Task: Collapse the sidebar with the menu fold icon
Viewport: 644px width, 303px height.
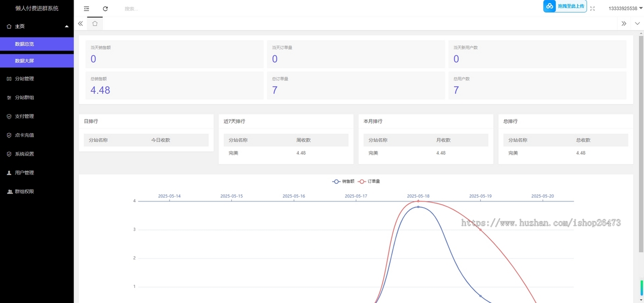Action: point(86,9)
